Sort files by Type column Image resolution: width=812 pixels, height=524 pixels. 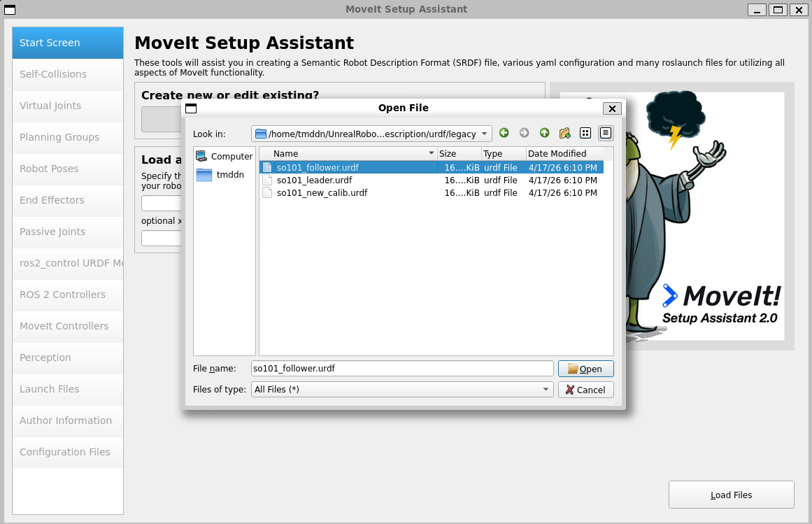[x=504, y=153]
